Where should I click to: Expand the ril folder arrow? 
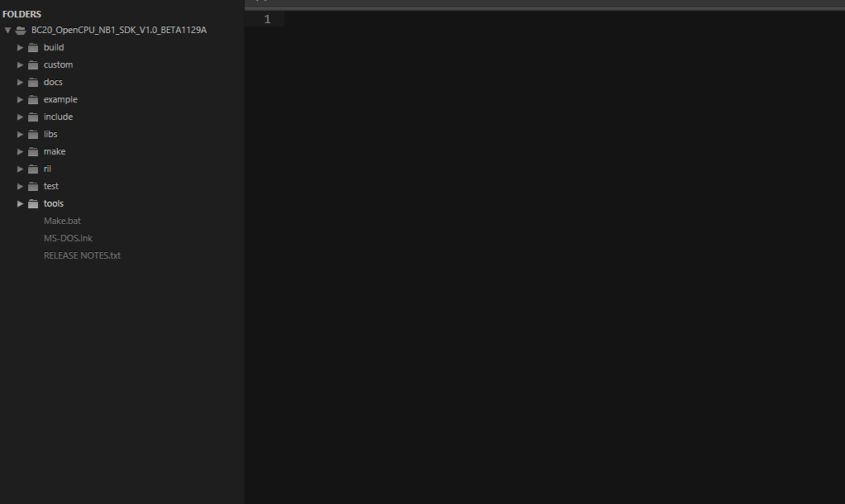tap(20, 169)
